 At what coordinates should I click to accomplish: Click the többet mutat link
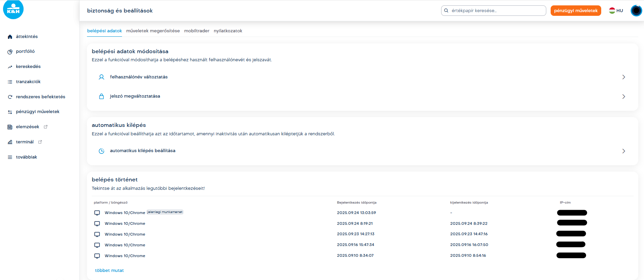point(109,271)
